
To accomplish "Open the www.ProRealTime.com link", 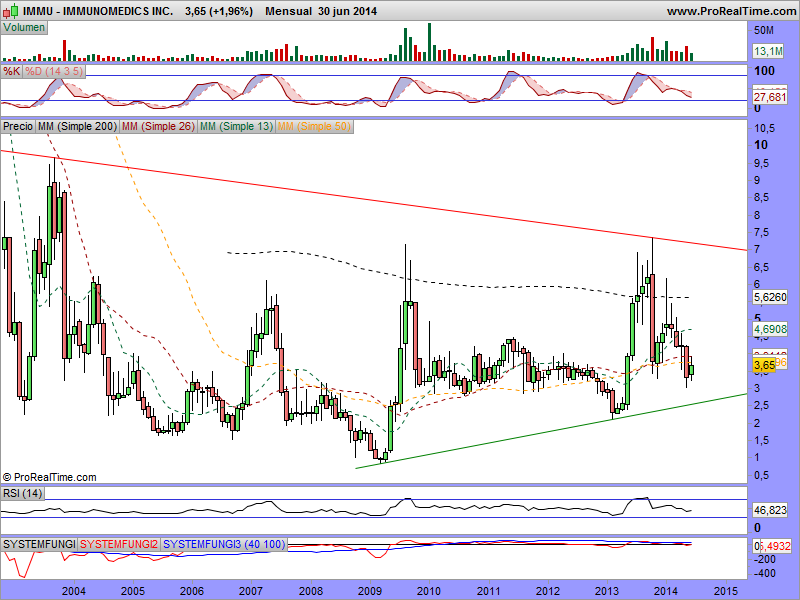I will [731, 11].
